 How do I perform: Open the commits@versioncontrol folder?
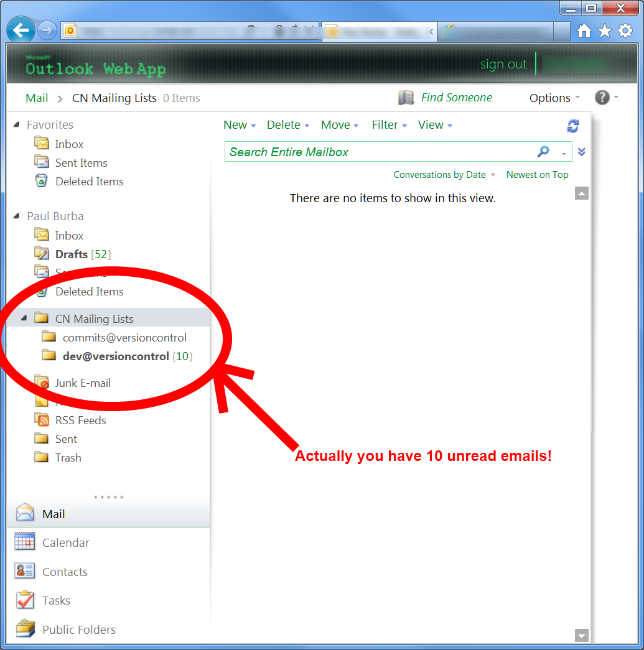(x=114, y=337)
